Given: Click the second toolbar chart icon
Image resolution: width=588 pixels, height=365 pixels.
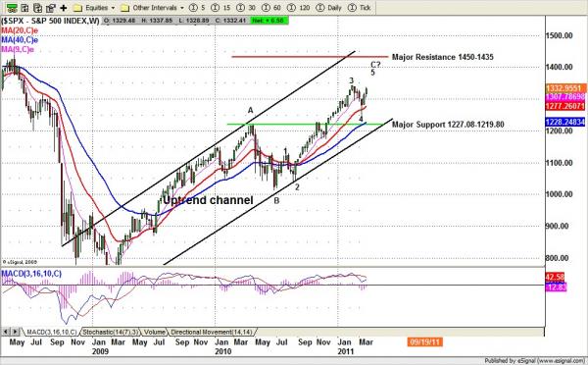Looking at the screenshot, I should click(x=24, y=8).
